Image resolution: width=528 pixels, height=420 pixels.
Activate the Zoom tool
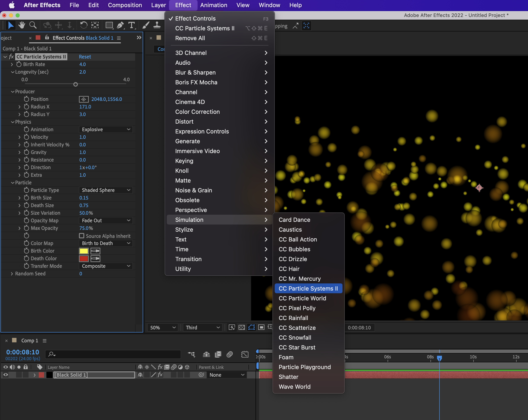(33, 25)
